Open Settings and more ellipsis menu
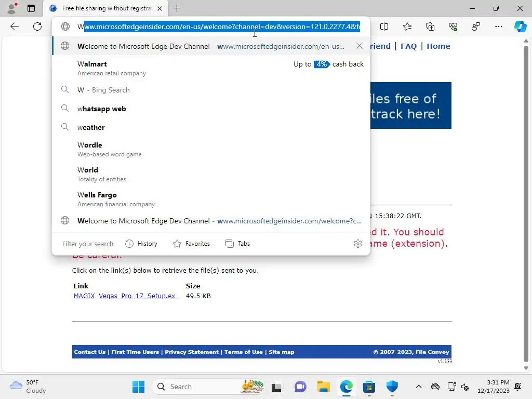The height and width of the screenshot is (399, 532). pyautogui.click(x=498, y=26)
